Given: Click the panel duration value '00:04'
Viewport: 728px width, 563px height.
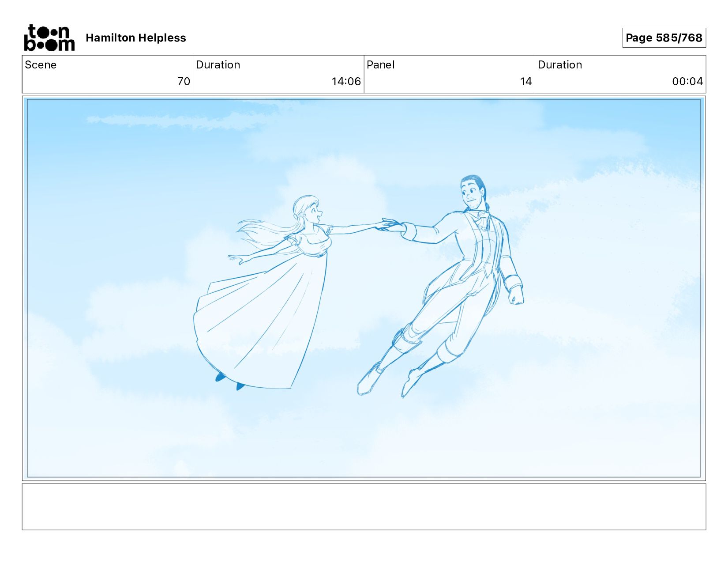Looking at the screenshot, I should click(687, 81).
